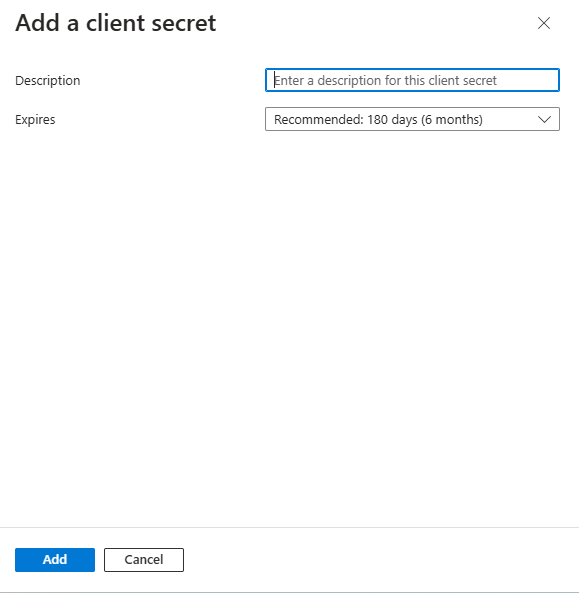Click the client secret description placeholder text
Viewport: 579px width, 593px height.
tap(385, 81)
